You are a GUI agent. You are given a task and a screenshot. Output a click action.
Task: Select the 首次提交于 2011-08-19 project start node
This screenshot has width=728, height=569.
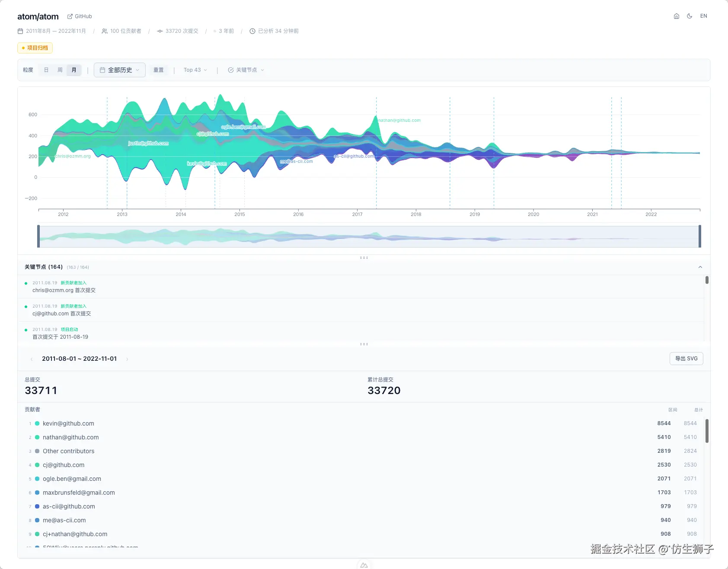tap(361, 333)
